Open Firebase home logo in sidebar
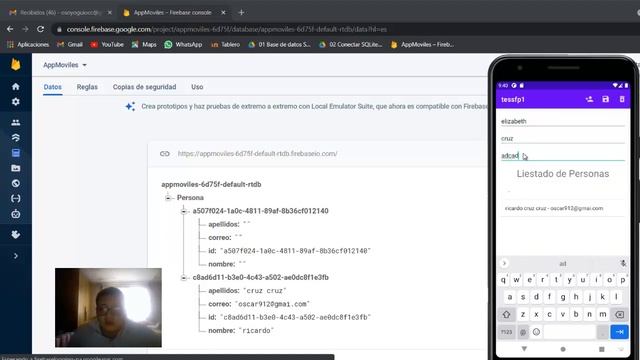Viewport: 640px width, 360px height. click(16, 64)
